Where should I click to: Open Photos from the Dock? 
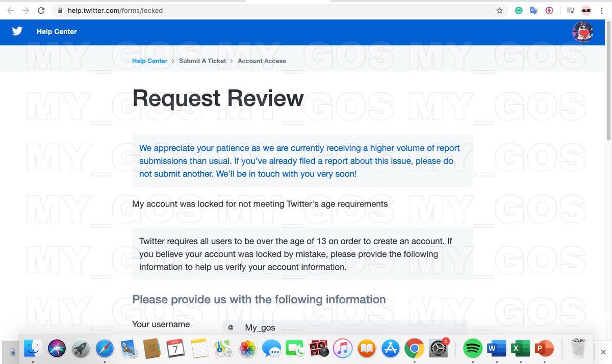pos(247,349)
